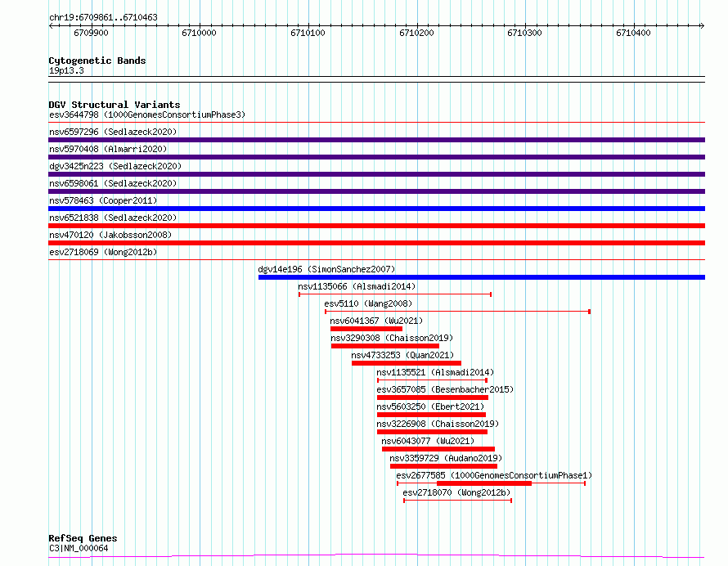Image resolution: width=728 pixels, height=566 pixels.
Task: Click ruler position 6710000
Action: pyautogui.click(x=200, y=33)
